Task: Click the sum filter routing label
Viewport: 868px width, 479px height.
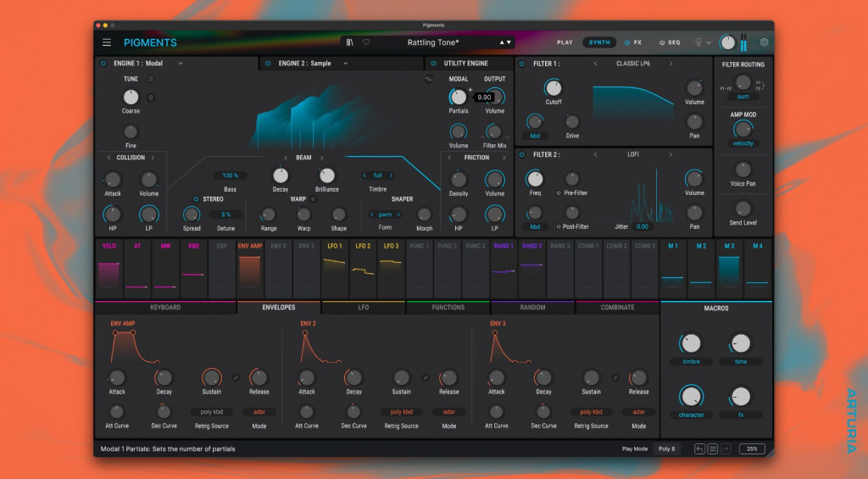Action: 743,97
